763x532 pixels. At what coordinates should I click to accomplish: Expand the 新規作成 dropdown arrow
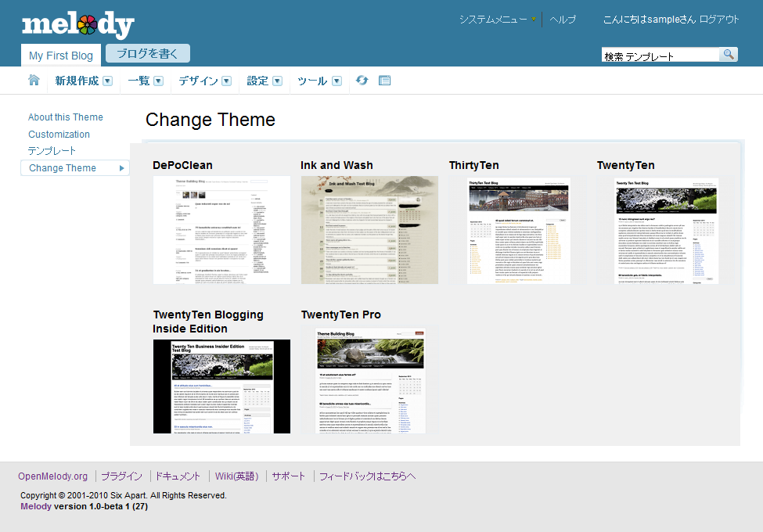click(x=107, y=81)
